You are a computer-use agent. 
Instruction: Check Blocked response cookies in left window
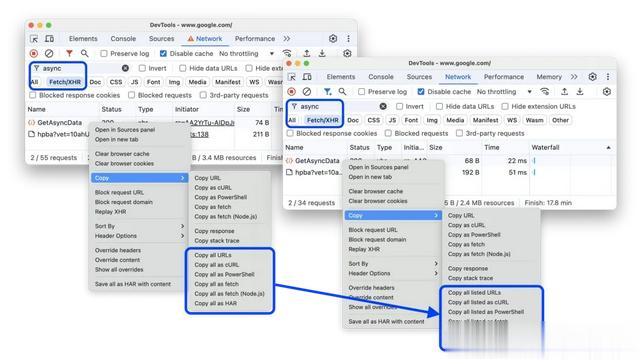tap(33, 95)
